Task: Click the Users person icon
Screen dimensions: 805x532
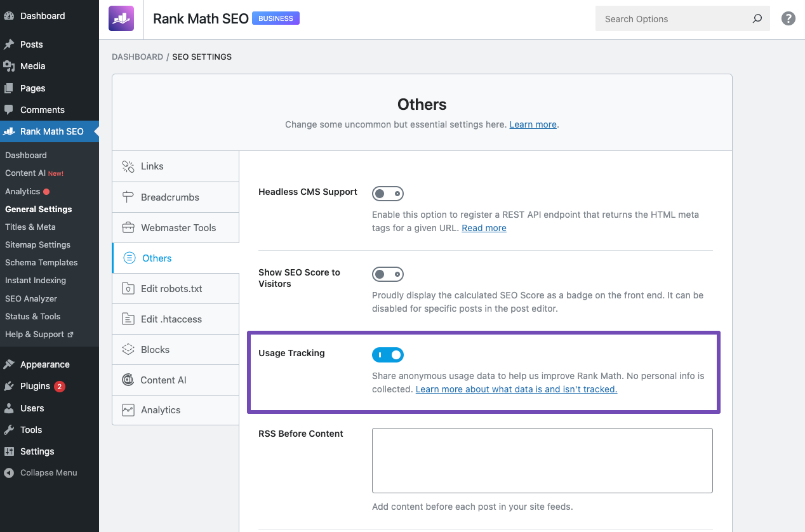Action: [9, 408]
